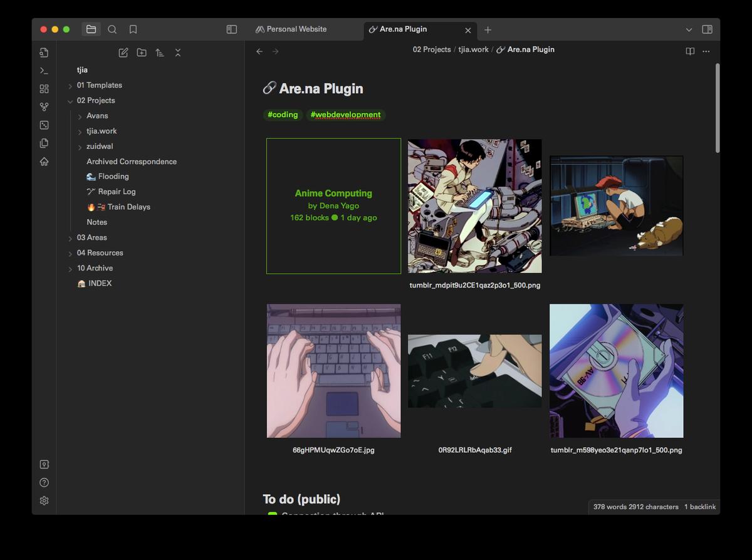Open graph view from the ribbon

coord(44,107)
